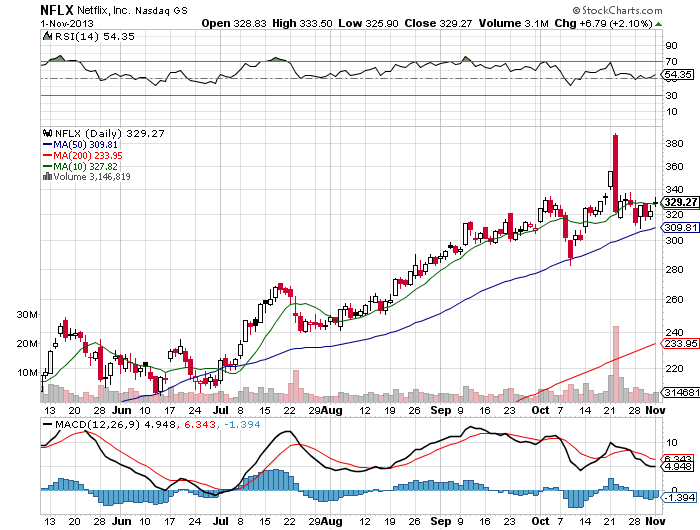Image resolution: width=700 pixels, height=530 pixels.
Task: Click the tallest volume bar near Oct 21
Action: (x=616, y=364)
